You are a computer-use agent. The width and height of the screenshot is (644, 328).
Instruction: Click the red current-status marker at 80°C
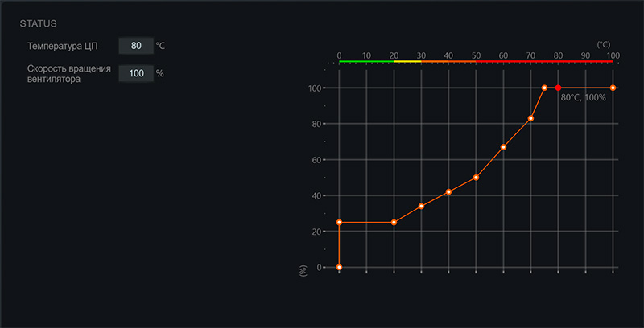click(x=558, y=88)
